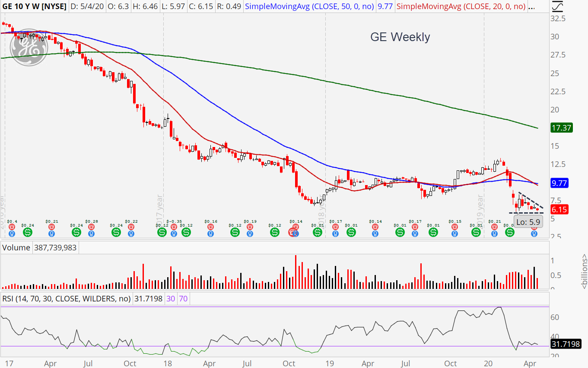The image size is (588, 368).
Task: Click the red phone icon under $0.4
Action: 12,227
